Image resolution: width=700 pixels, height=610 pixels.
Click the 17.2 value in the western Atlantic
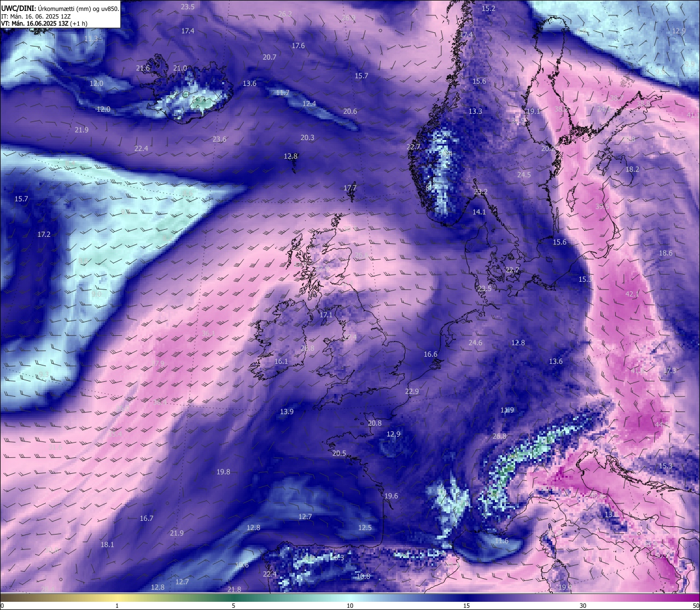[x=44, y=235]
